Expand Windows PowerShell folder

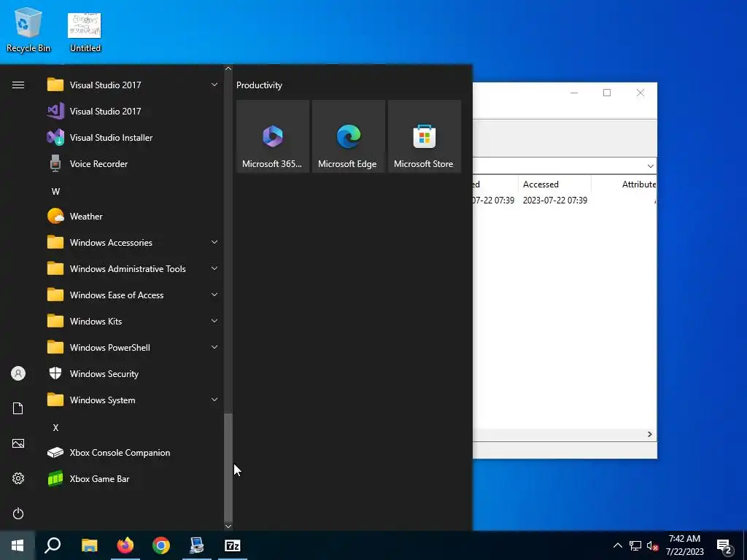[133, 347]
